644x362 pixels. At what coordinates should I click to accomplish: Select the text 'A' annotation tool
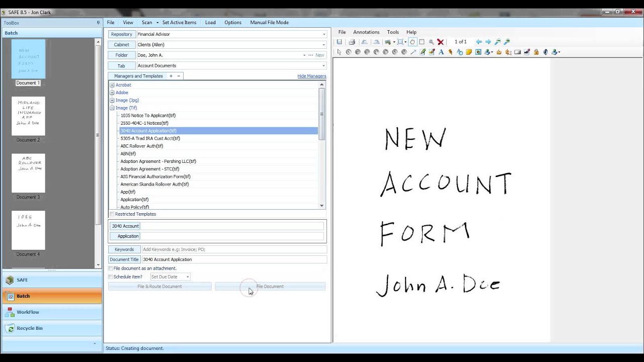tap(441, 52)
